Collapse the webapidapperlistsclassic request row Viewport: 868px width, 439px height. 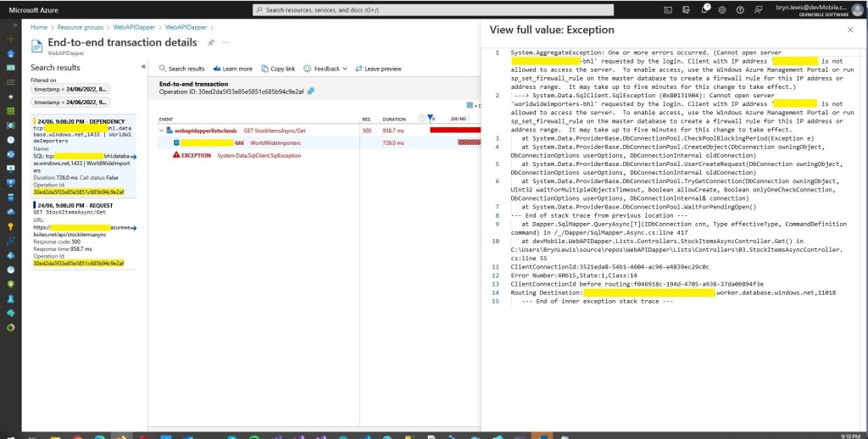coord(159,131)
